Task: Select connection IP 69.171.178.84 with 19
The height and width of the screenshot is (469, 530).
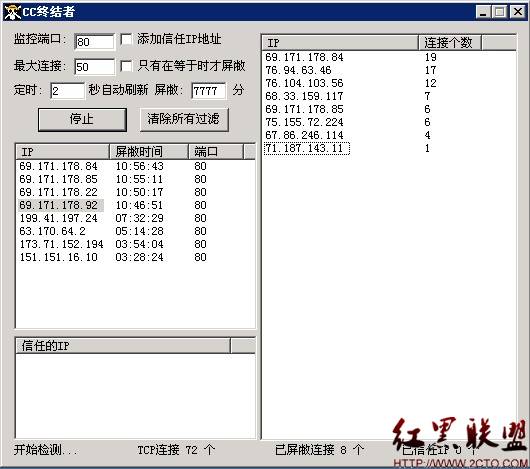Action: click(304, 57)
